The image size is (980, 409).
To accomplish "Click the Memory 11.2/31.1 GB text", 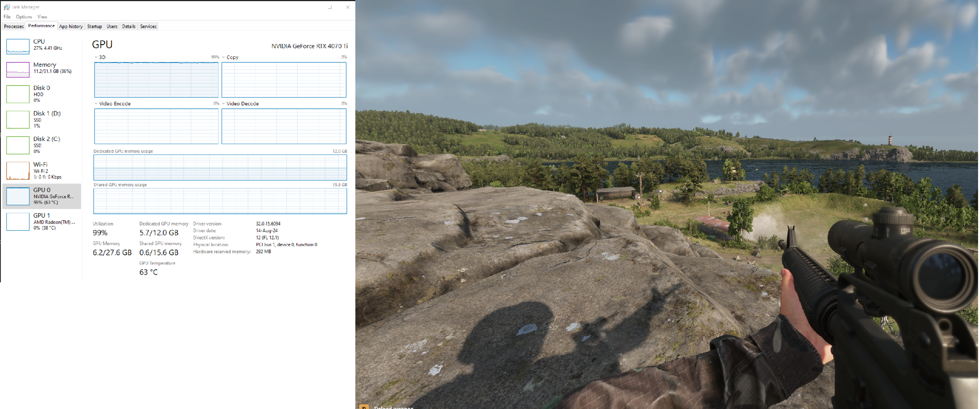I will pyautogui.click(x=52, y=71).
